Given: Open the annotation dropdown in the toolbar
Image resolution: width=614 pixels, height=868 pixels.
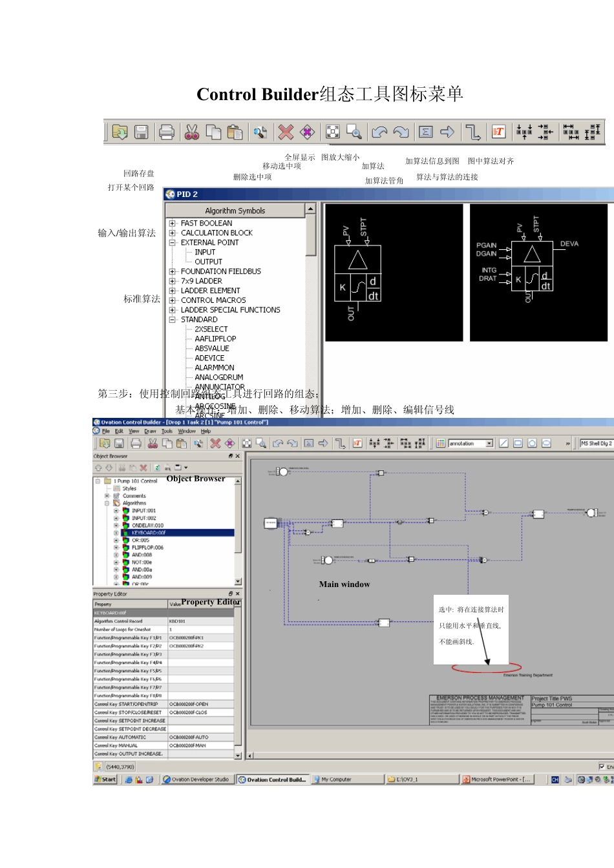Looking at the screenshot, I should coord(489,444).
